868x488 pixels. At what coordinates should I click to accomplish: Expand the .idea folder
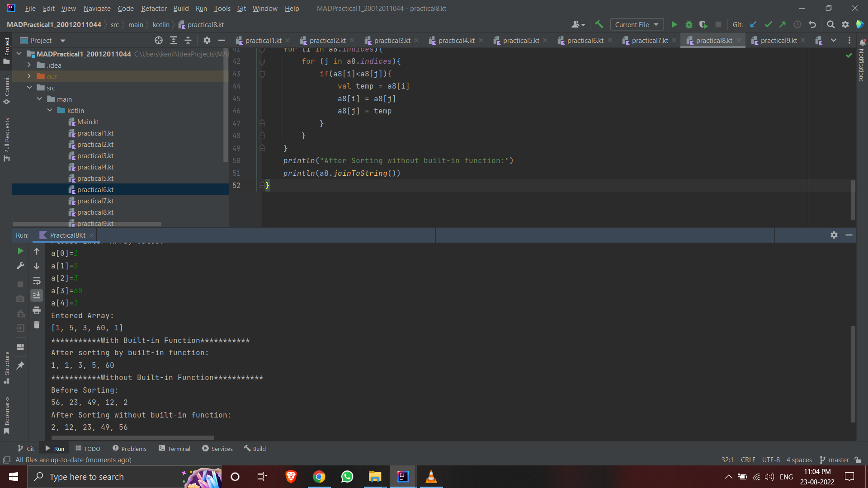click(x=29, y=65)
